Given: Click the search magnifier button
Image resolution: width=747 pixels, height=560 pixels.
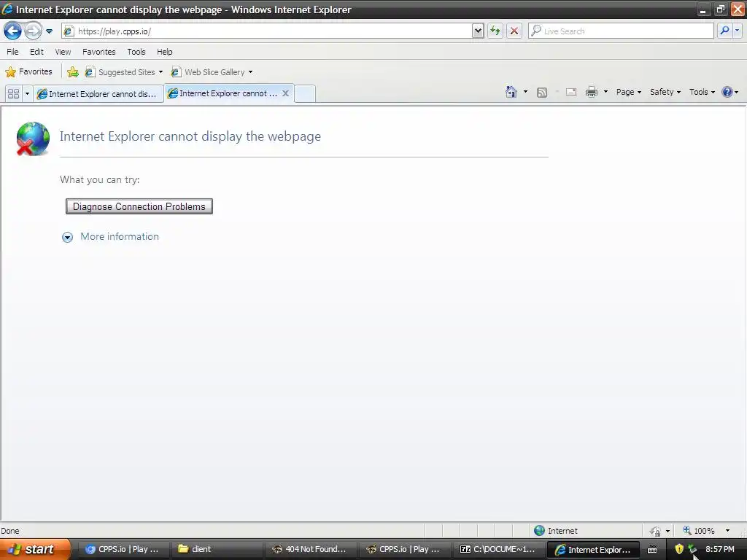Looking at the screenshot, I should [x=724, y=31].
